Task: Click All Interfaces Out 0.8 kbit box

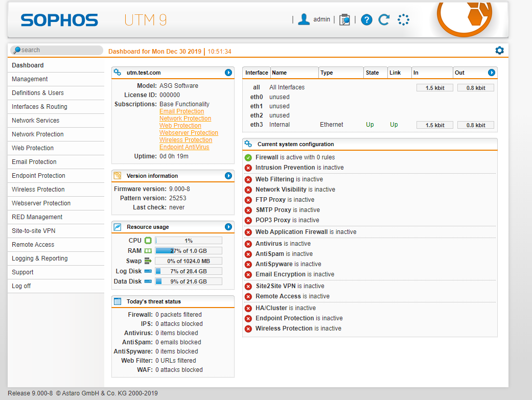Action: click(476, 88)
